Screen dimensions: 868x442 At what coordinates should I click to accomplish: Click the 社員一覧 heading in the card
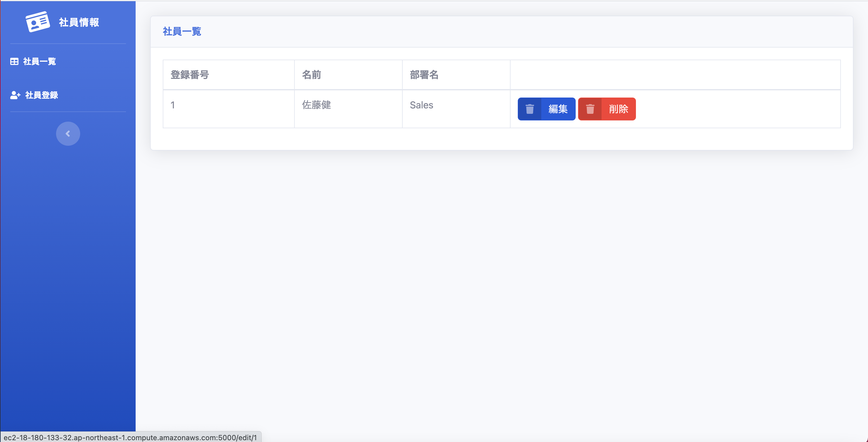(x=182, y=32)
